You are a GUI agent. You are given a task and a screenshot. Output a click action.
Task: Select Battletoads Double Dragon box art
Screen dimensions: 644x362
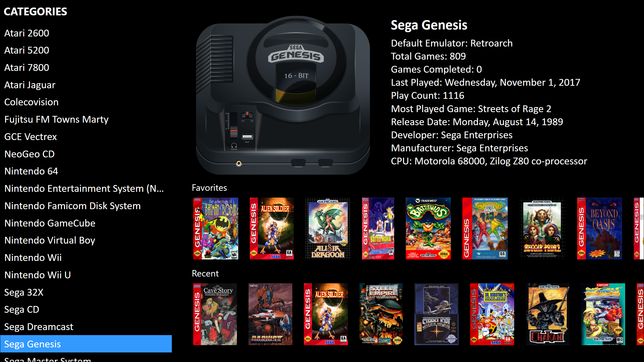pos(485,228)
